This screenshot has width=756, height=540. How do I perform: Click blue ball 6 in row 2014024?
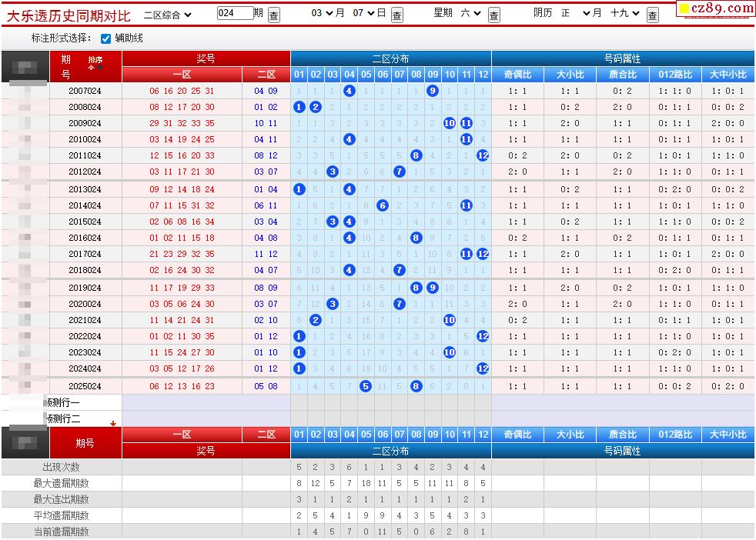pos(383,205)
